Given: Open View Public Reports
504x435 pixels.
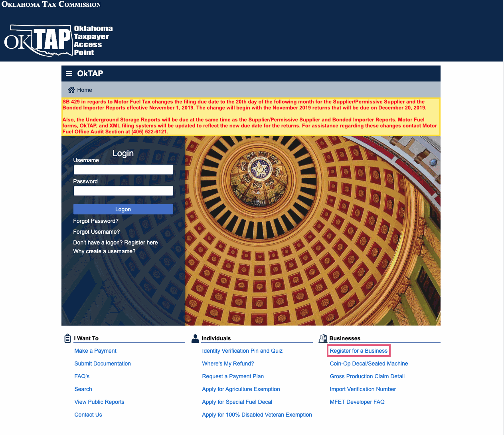Looking at the screenshot, I should coord(99,402).
